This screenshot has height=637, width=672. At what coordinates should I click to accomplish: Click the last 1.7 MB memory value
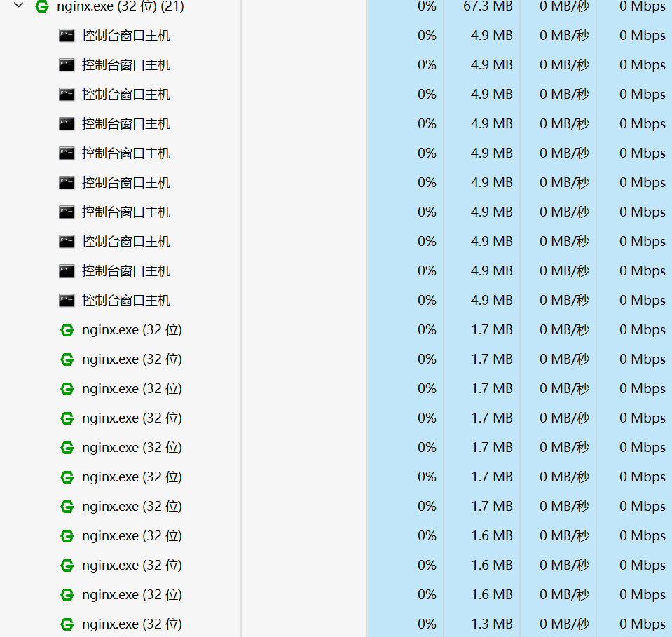pos(492,506)
